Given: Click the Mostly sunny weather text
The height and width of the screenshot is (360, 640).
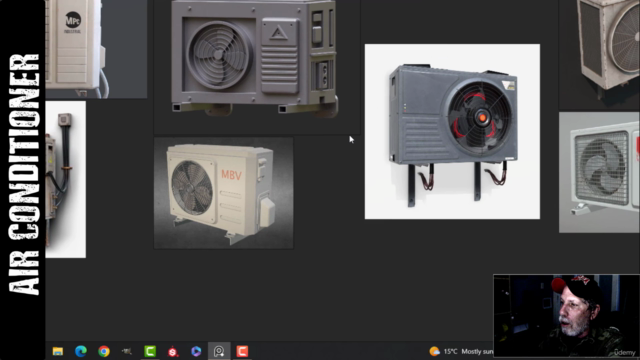Looking at the screenshot, I should pyautogui.click(x=477, y=351).
